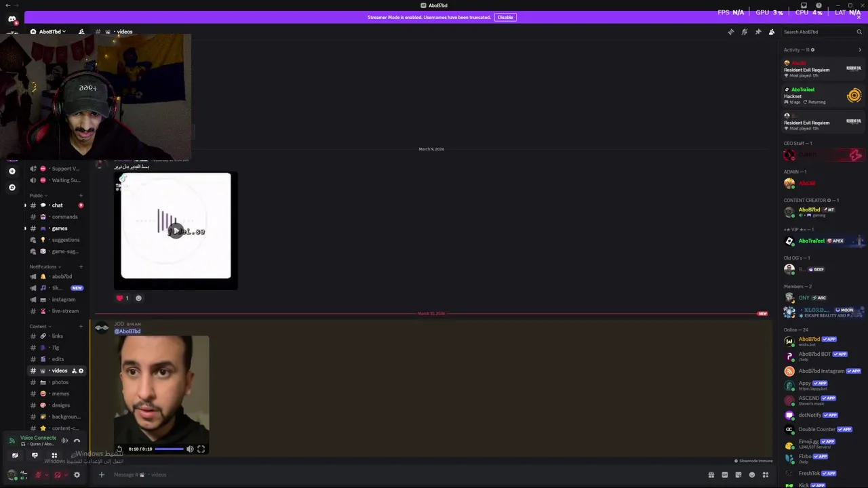The height and width of the screenshot is (488, 868).
Task: Adjust the selfie video progress slider
Action: (x=170, y=449)
